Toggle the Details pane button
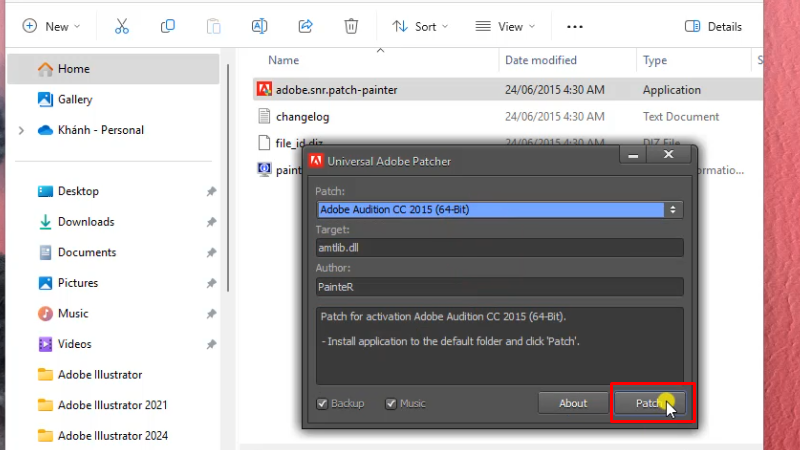Screen dimensions: 800x450 713,27
